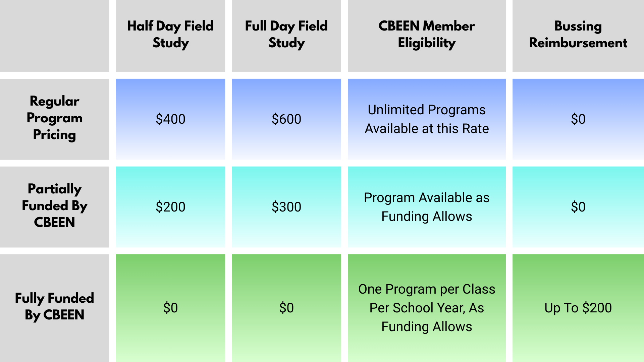
Task: Select the CBEEN Member Eligibility column header
Action: [426, 35]
